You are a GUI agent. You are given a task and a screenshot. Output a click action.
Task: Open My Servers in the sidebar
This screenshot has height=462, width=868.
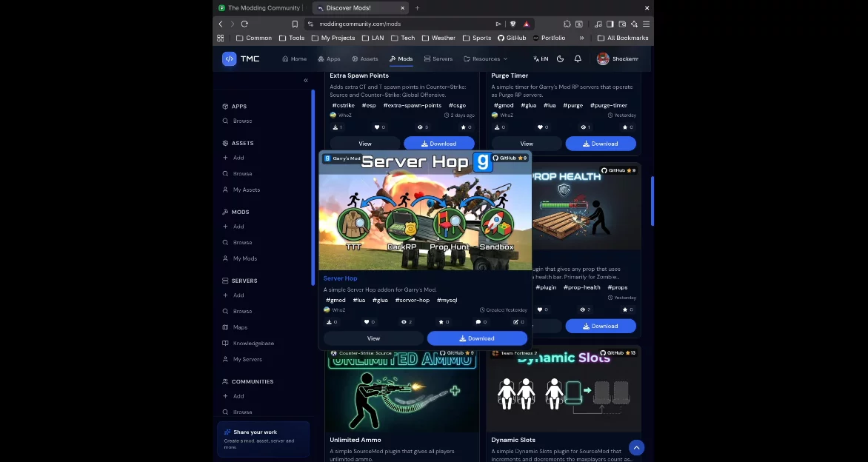(242, 359)
